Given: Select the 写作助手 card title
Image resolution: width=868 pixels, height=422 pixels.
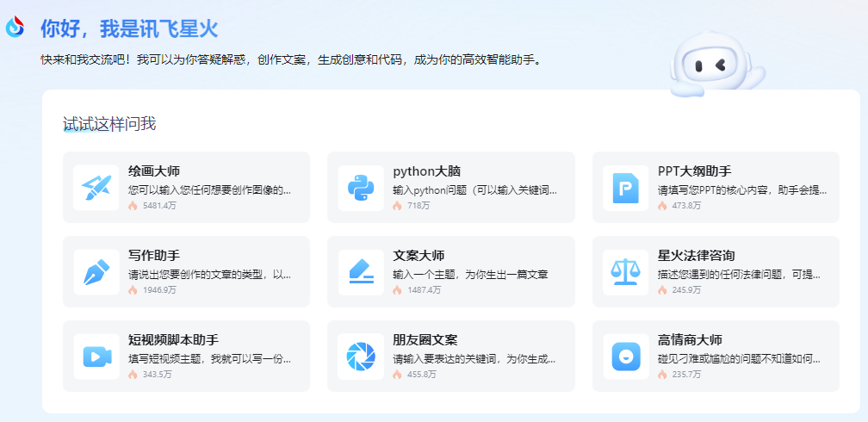Looking at the screenshot, I should pos(154,255).
